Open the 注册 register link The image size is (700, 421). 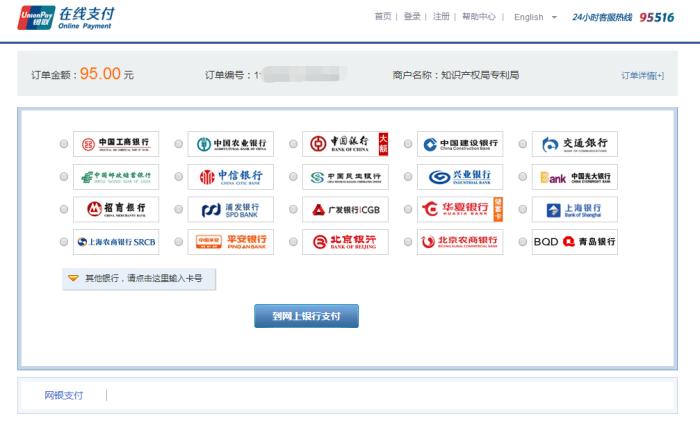tap(441, 17)
